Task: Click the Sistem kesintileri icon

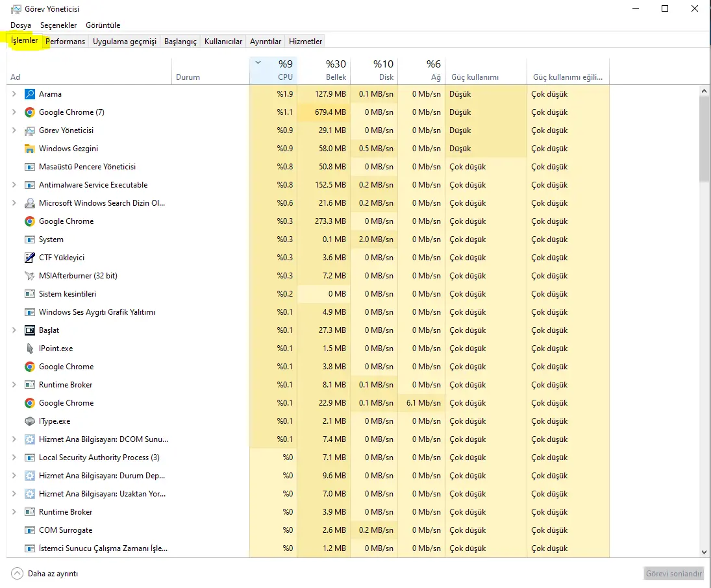Action: 29,294
